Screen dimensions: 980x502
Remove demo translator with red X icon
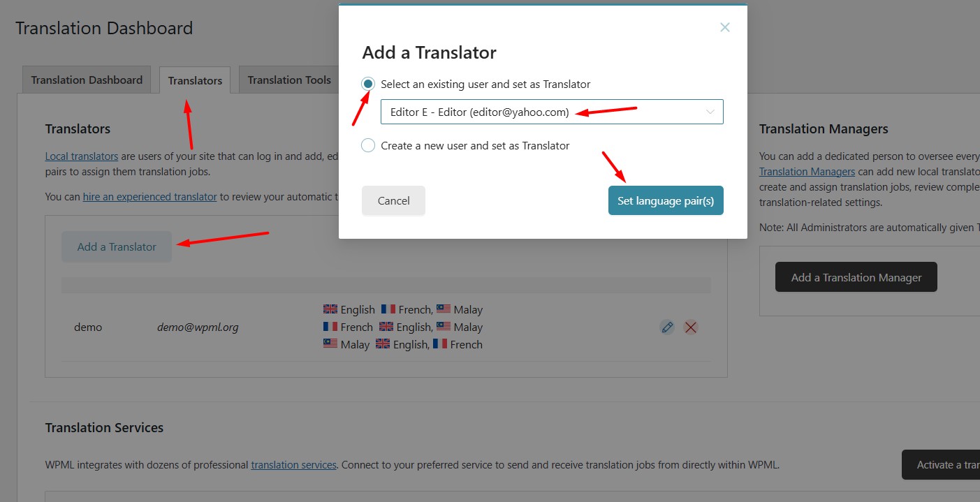[690, 327]
